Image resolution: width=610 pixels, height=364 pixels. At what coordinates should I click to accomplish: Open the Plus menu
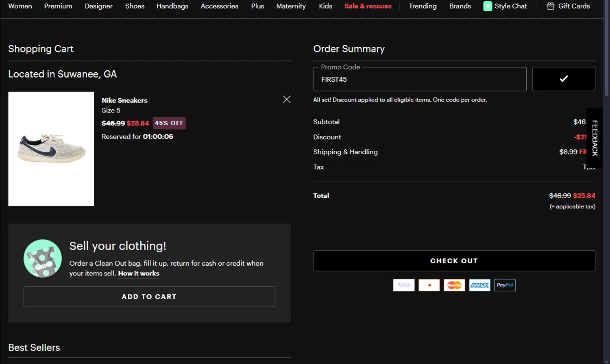(257, 6)
